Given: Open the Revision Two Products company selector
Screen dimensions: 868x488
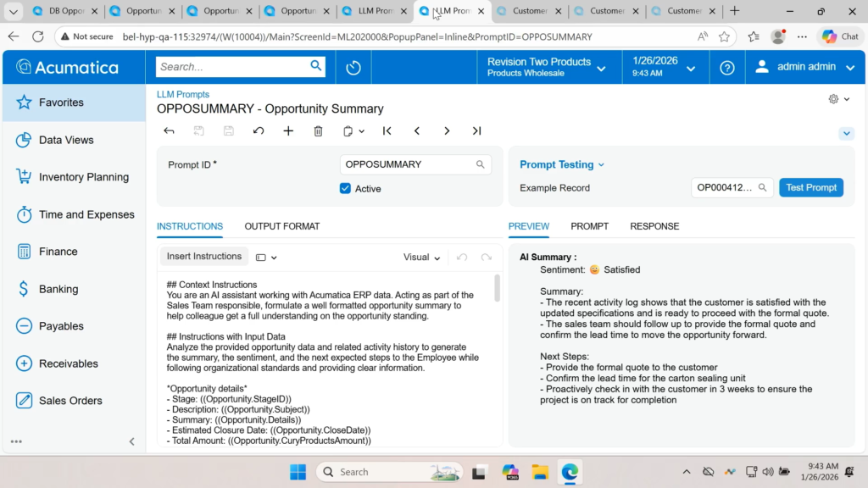Looking at the screenshot, I should pyautogui.click(x=546, y=68).
